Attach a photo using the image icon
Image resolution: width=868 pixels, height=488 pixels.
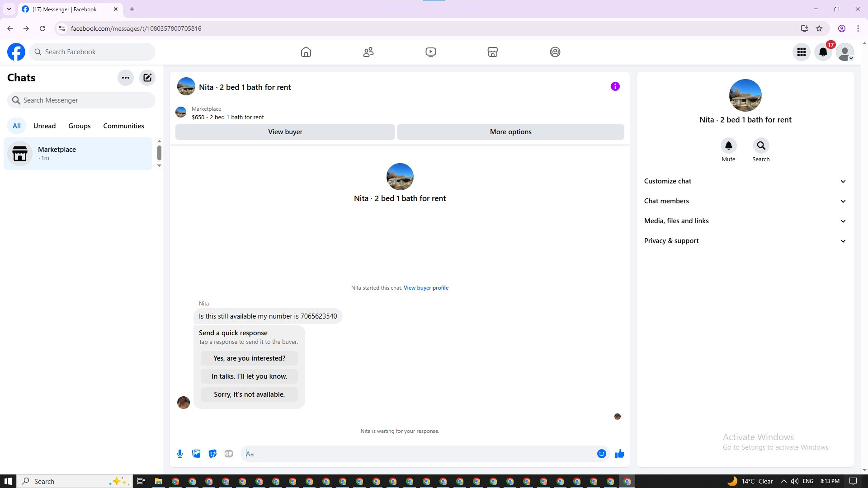click(196, 454)
